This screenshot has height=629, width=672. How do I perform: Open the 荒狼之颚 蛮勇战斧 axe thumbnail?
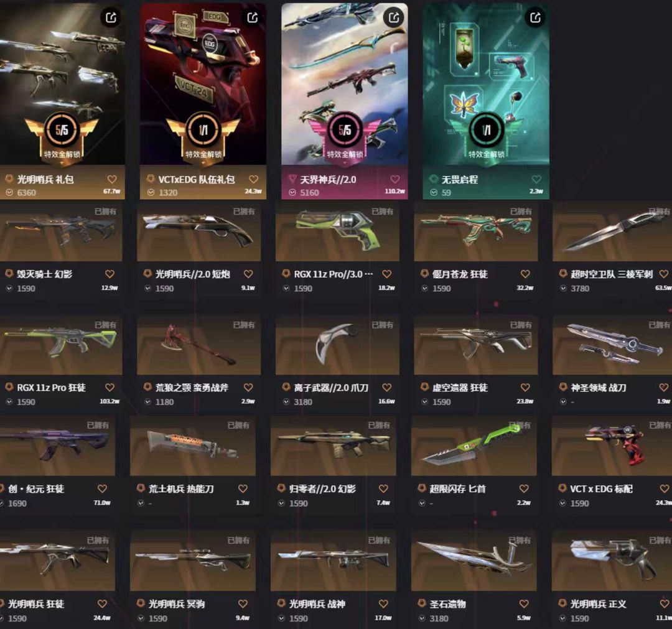pyautogui.click(x=199, y=346)
